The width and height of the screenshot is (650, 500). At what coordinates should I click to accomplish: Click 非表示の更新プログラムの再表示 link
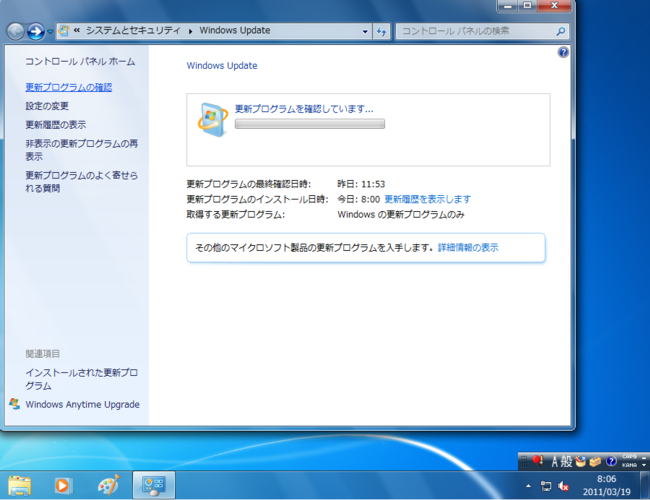pyautogui.click(x=82, y=150)
